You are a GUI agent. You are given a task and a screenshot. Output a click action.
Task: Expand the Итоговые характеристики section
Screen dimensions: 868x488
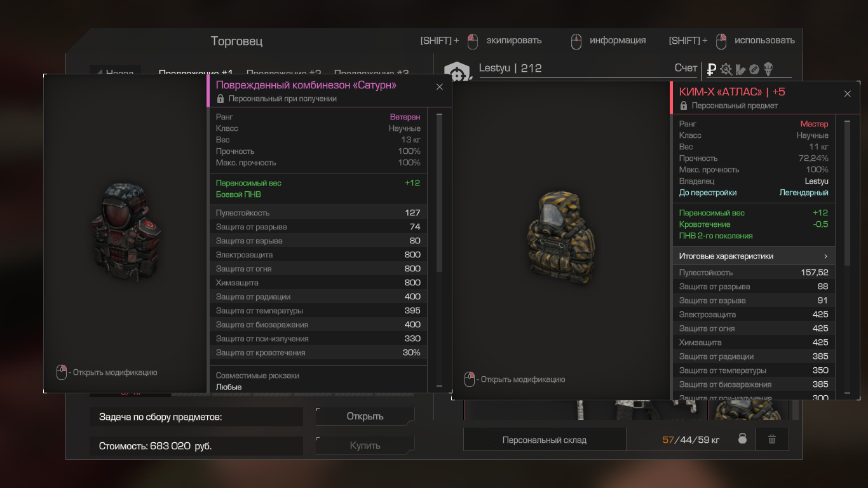754,256
